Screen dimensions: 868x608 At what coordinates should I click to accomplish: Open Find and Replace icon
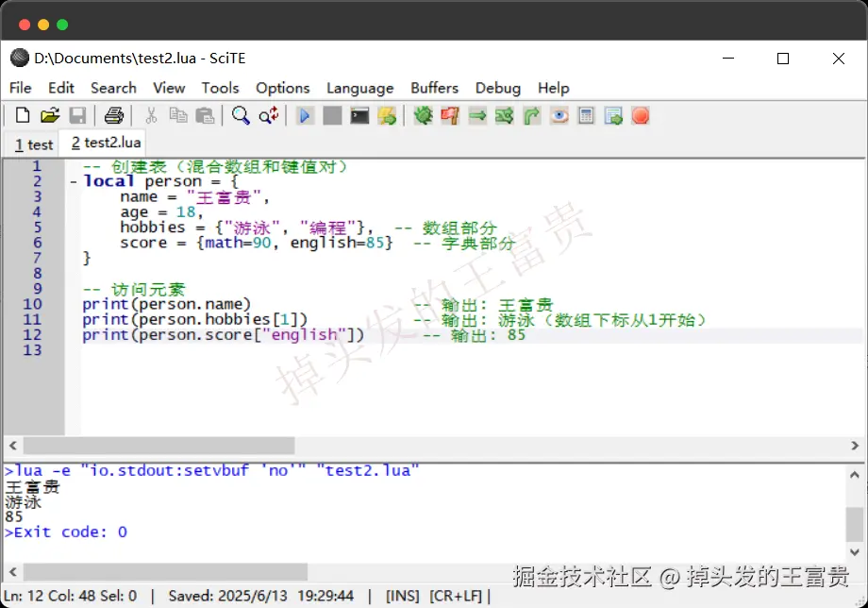[268, 114]
